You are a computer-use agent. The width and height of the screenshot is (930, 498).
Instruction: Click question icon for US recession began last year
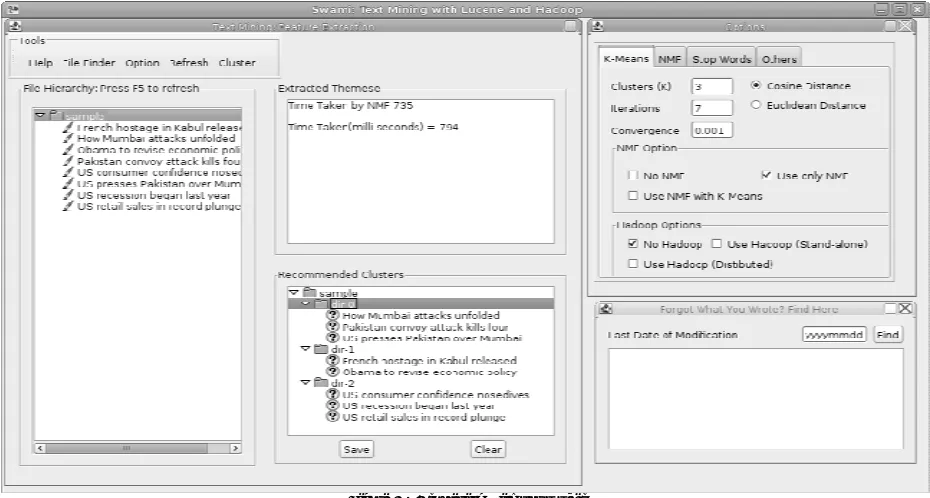(333, 406)
